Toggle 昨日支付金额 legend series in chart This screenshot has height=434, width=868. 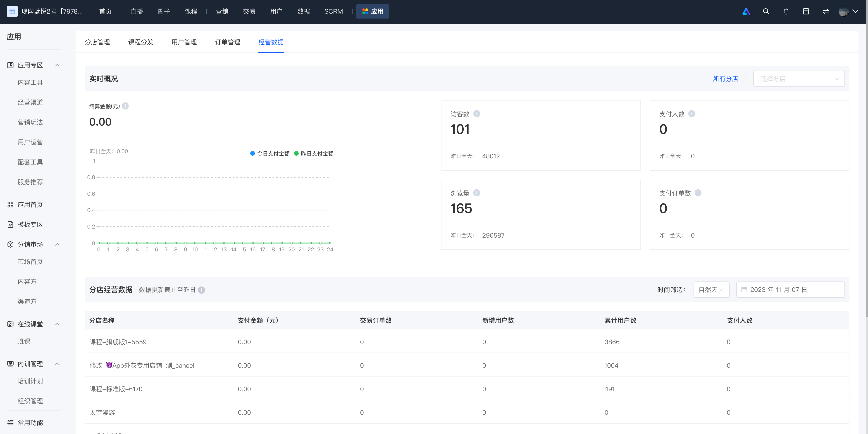pyautogui.click(x=314, y=153)
